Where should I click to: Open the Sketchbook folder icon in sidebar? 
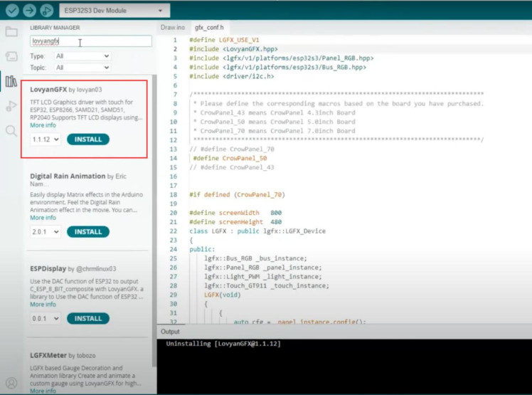tap(11, 31)
